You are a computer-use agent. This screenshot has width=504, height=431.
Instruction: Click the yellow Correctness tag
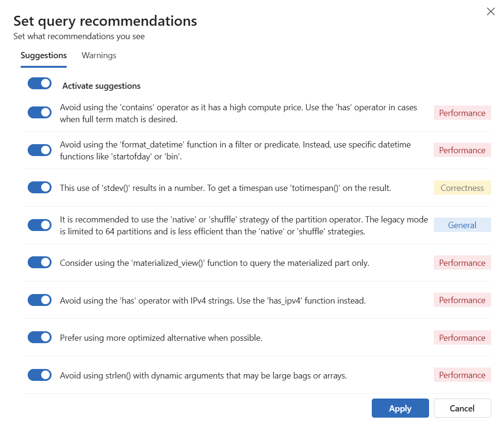(462, 188)
